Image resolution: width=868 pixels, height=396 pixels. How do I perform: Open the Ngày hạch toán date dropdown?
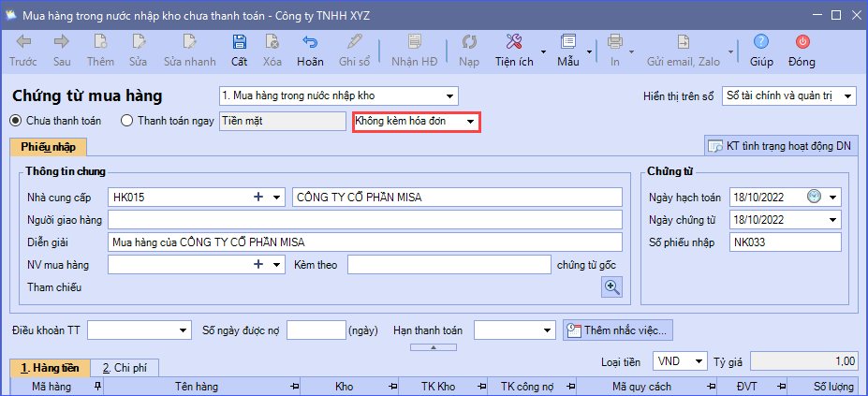pos(832,198)
